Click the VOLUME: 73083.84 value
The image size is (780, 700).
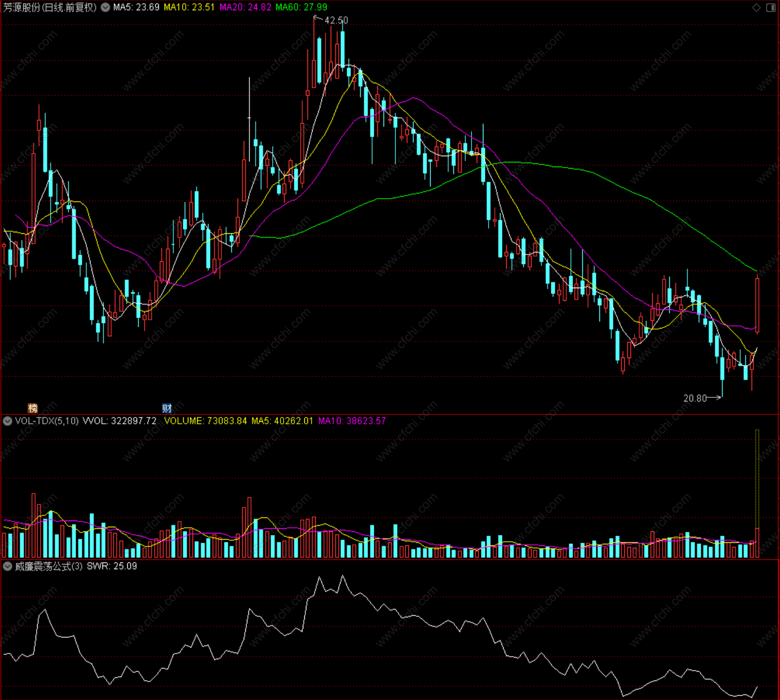[x=205, y=421]
